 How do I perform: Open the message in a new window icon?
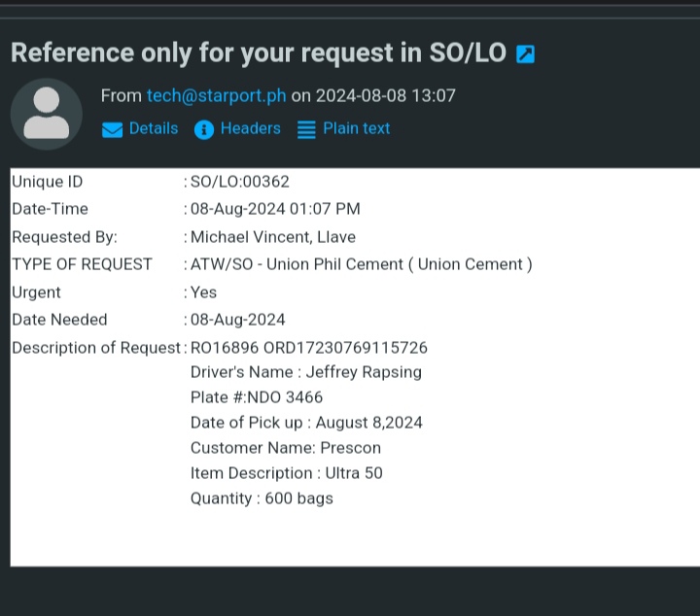coord(525,54)
